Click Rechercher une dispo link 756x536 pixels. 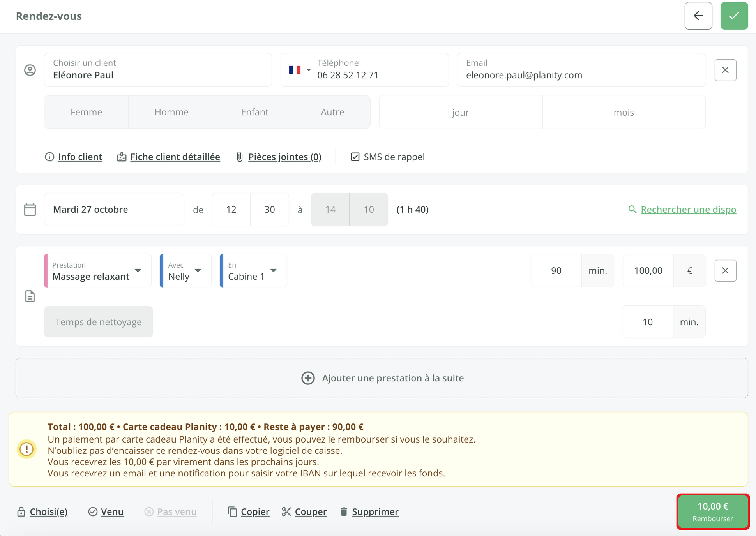coord(688,209)
